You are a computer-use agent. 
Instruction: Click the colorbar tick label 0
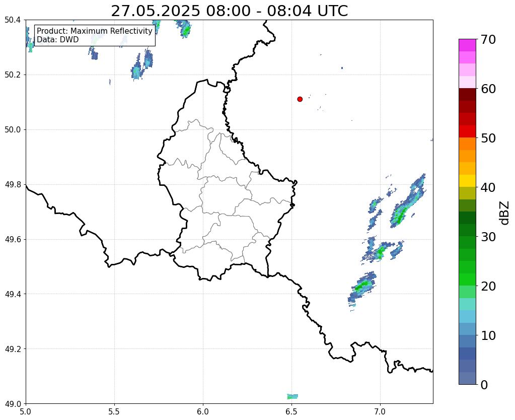(x=484, y=385)
